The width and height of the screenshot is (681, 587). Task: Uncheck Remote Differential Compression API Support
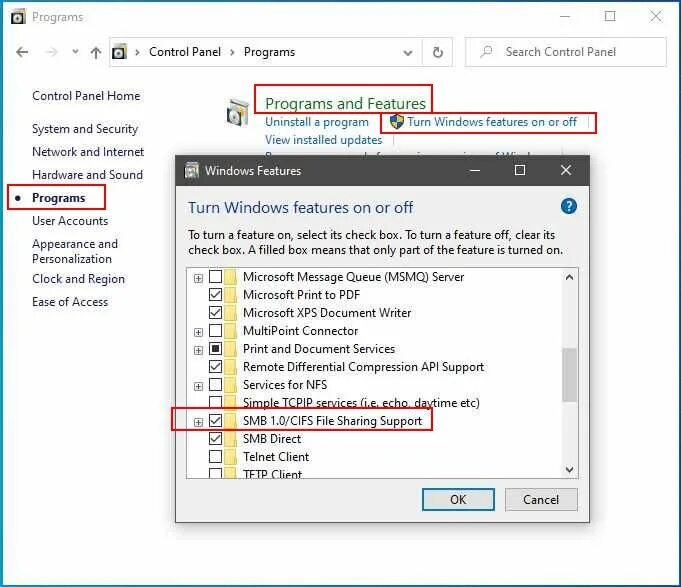215,367
